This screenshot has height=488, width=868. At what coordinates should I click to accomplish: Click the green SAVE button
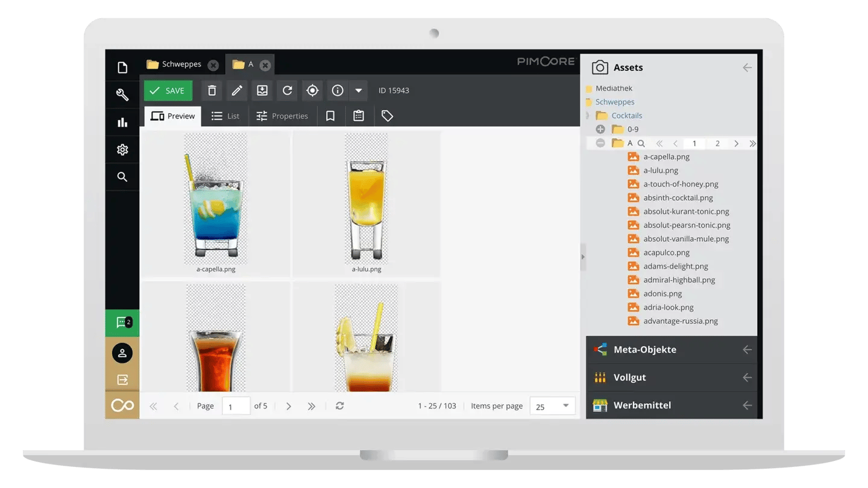coord(168,90)
